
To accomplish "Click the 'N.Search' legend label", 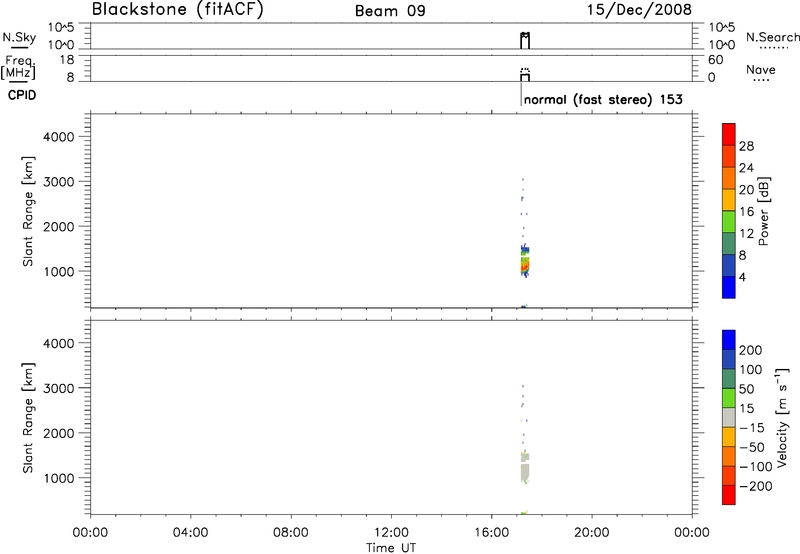I will coord(772,37).
